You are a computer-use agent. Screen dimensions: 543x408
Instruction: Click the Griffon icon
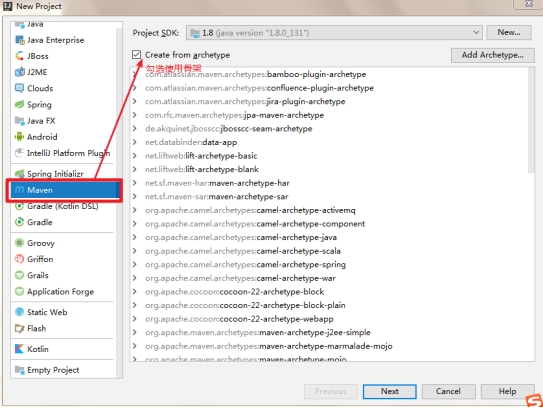pos(19,259)
